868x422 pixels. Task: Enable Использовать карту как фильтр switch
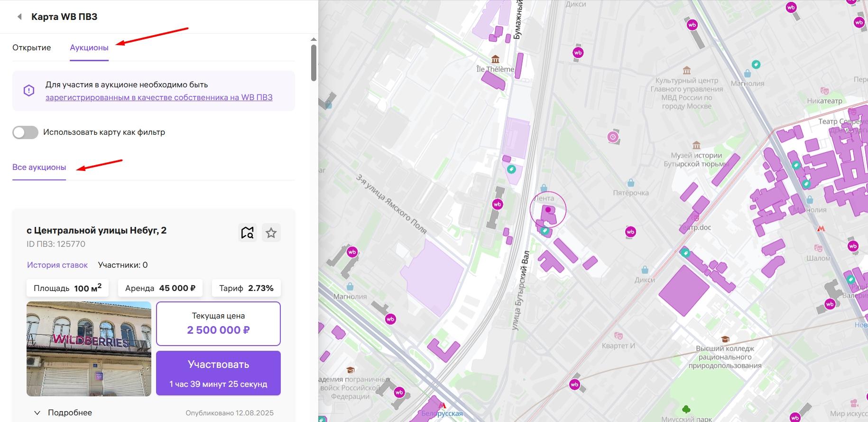(x=25, y=132)
